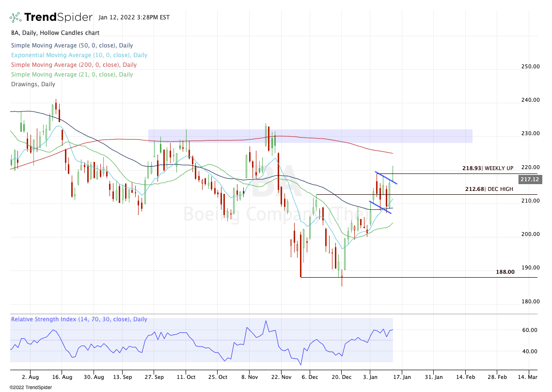Click the 3. Jan date on time axis
The image size is (552, 392).
pyautogui.click(x=370, y=376)
